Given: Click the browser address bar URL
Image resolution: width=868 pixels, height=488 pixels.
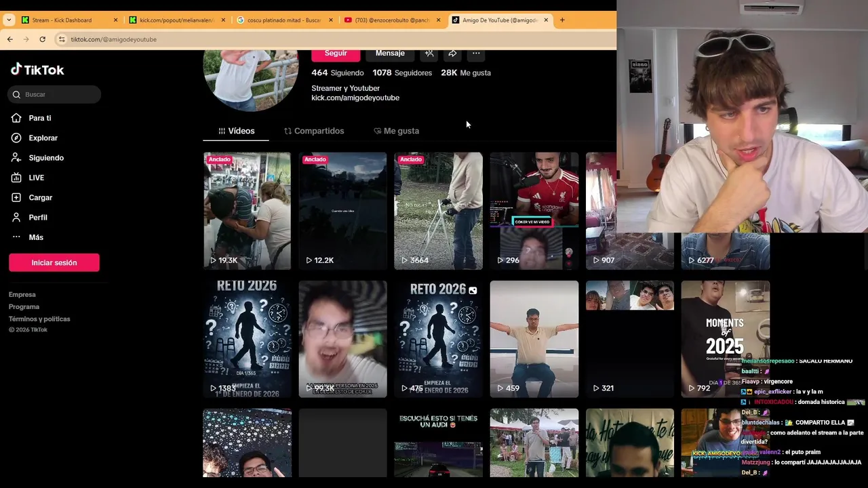Looking at the screenshot, I should point(114,39).
